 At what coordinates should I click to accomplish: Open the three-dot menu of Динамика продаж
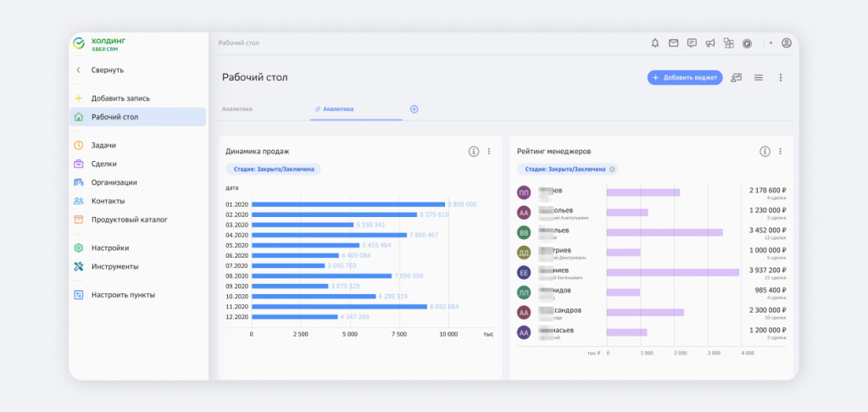[489, 151]
